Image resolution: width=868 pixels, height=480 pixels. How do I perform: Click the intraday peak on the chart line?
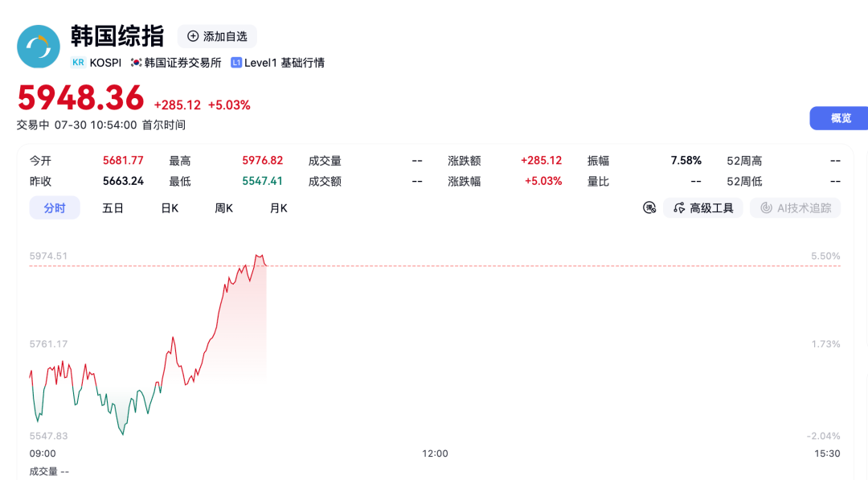(x=257, y=255)
